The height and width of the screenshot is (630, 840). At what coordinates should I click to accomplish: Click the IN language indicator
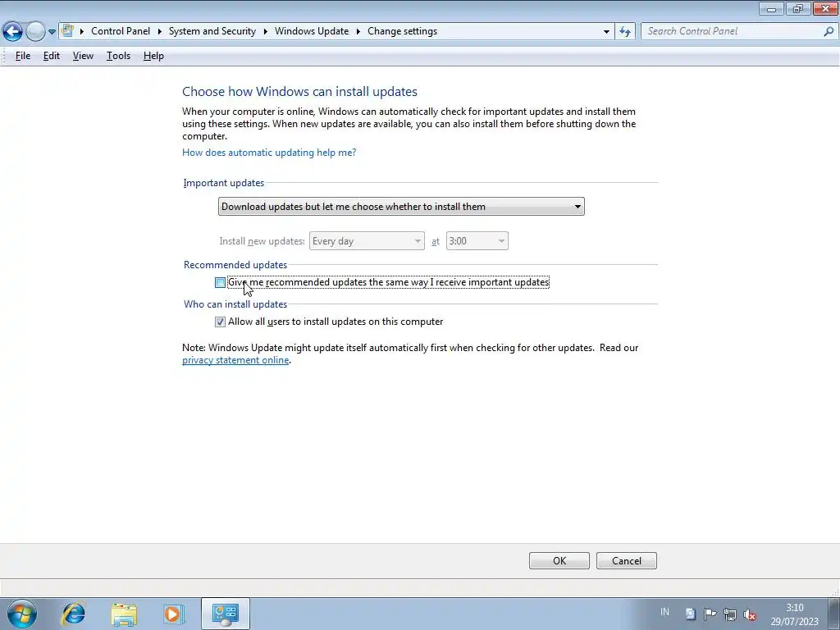(x=664, y=612)
